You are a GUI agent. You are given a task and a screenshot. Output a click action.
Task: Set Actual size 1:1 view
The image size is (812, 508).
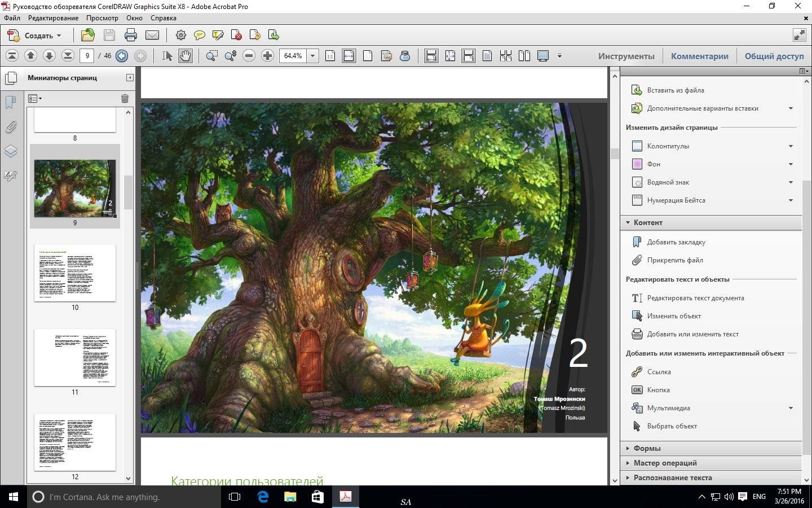[x=330, y=55]
